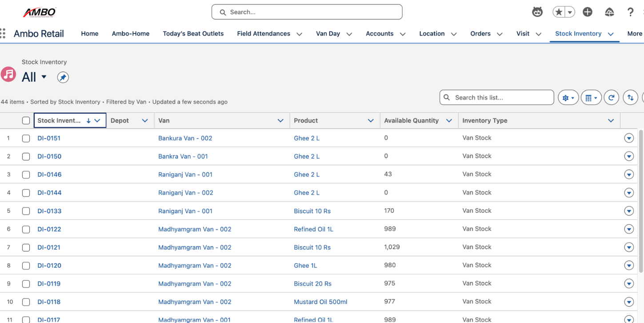Switch to the Stock Inventory tab
Screen dimensions: 644x323
[578, 33]
